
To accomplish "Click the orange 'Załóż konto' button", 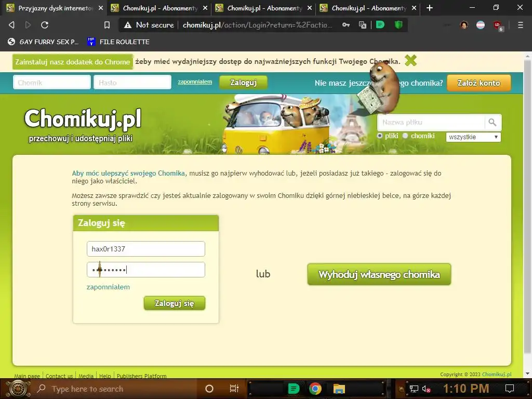I will (478, 83).
